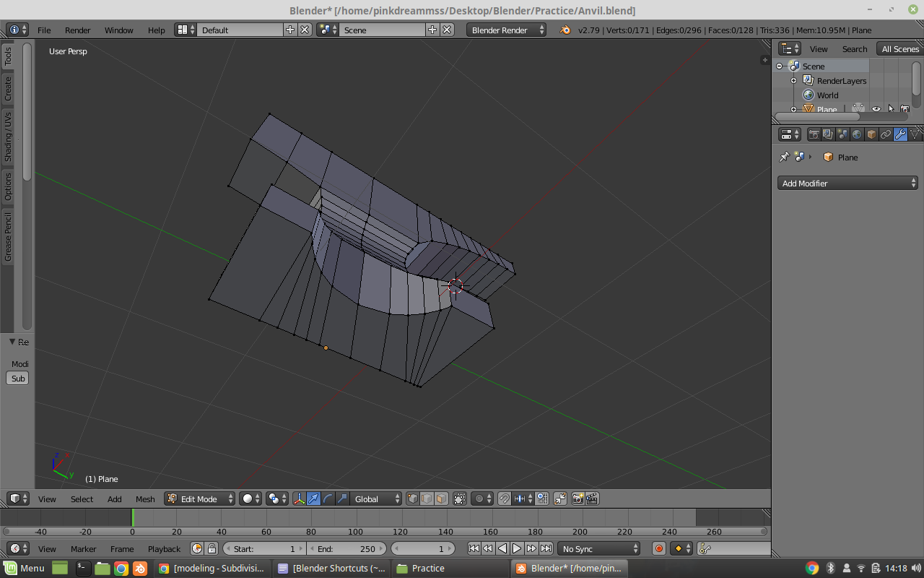Screen dimensions: 924x578
Task: Toggle renderability camera for Plane
Action: (905, 109)
